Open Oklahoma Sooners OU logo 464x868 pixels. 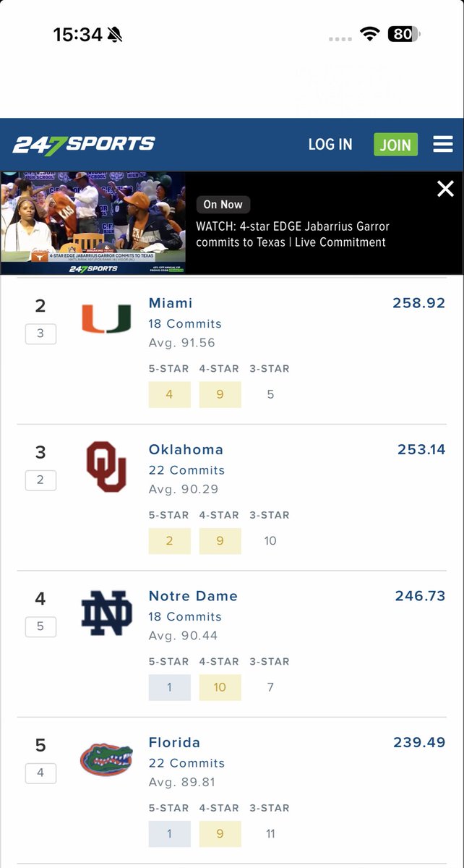106,467
